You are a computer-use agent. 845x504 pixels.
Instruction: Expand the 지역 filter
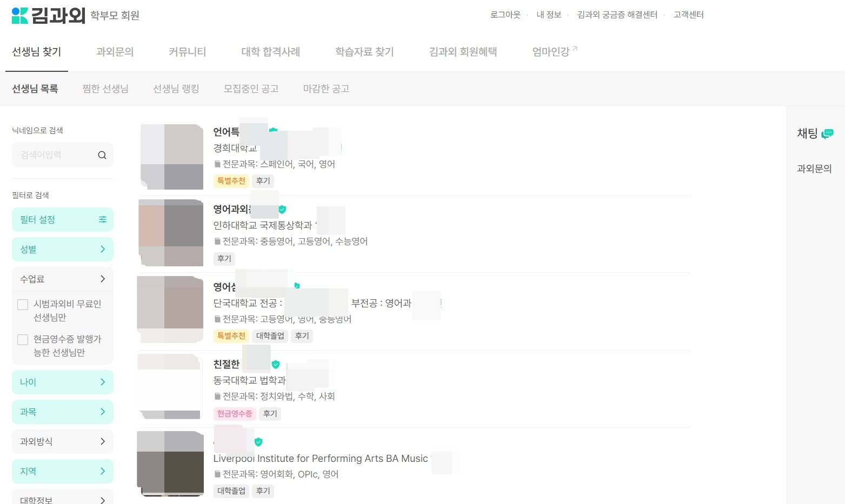click(x=63, y=471)
